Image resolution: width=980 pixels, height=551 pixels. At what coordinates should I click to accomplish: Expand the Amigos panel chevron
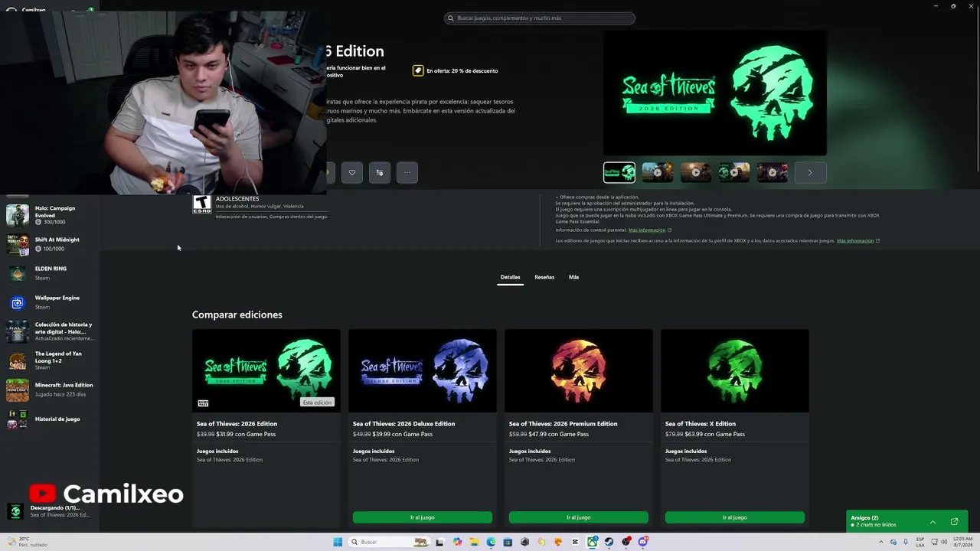tap(933, 522)
